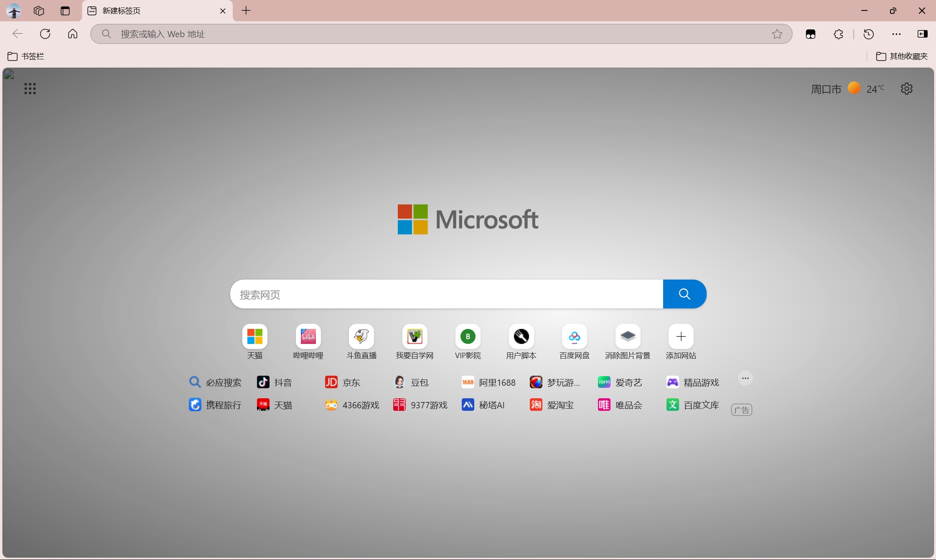Open the 消除图片背景 quick link tile
The image size is (936, 560).
(x=628, y=342)
